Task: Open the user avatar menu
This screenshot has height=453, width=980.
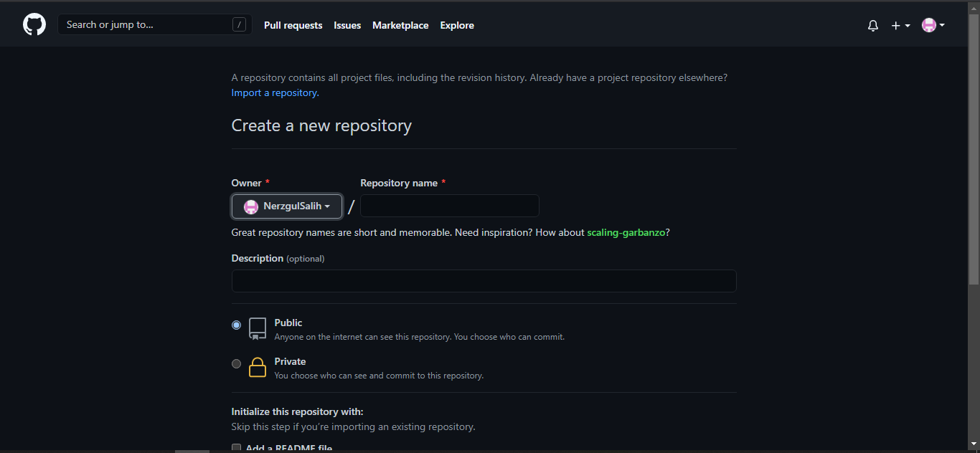Action: (x=933, y=25)
